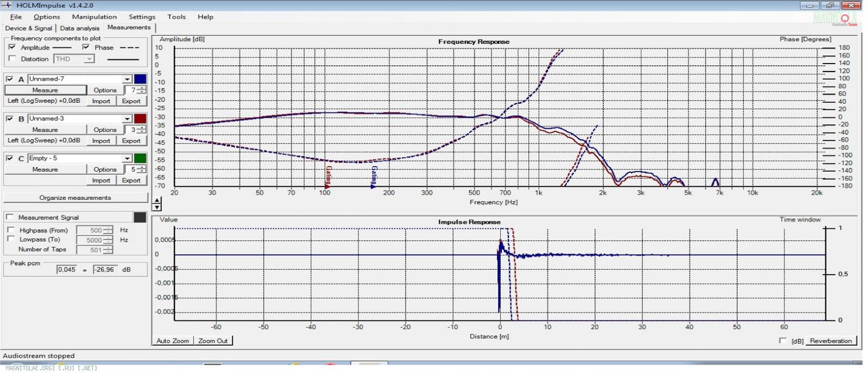Open the Empty - 5 measurement dropdown
868x373 pixels.
coord(80,159)
